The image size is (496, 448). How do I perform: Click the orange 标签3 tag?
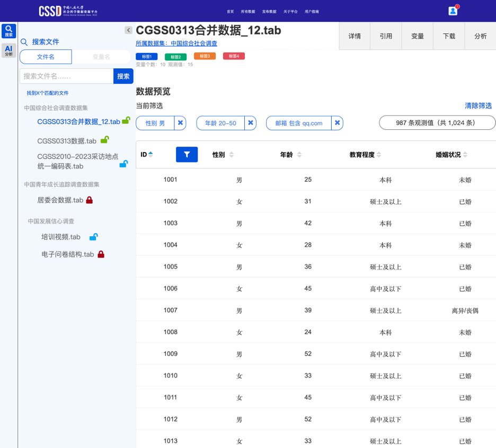205,56
